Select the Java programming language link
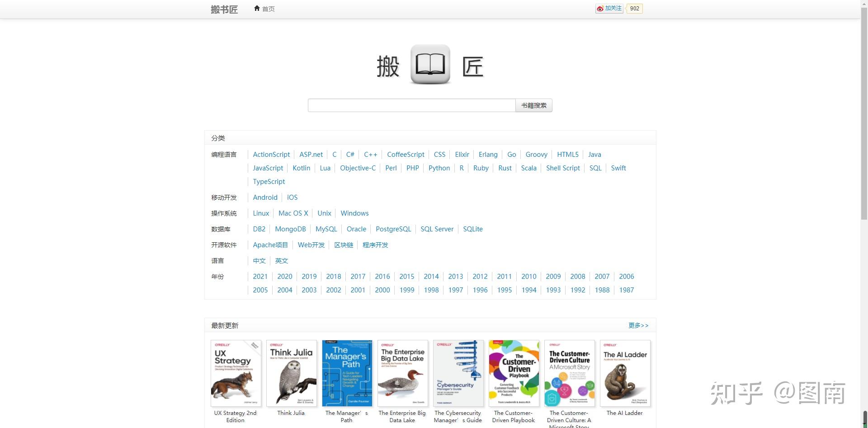Image resolution: width=868 pixels, height=428 pixels. click(x=594, y=154)
